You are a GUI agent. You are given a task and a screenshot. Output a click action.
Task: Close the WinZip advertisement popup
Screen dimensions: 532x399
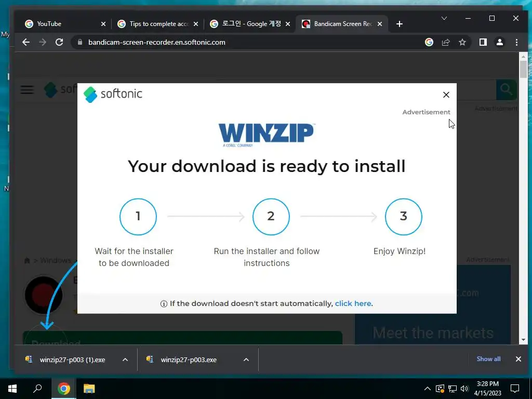coord(446,95)
